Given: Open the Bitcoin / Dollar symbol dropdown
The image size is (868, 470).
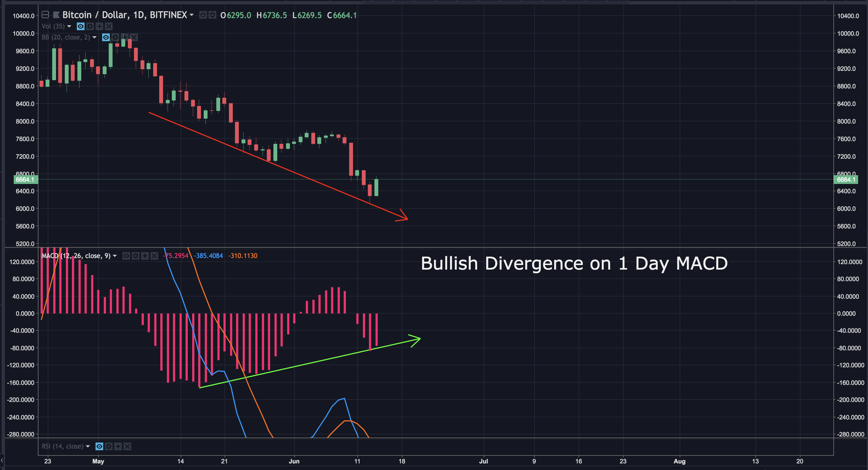Looking at the screenshot, I should pyautogui.click(x=191, y=15).
